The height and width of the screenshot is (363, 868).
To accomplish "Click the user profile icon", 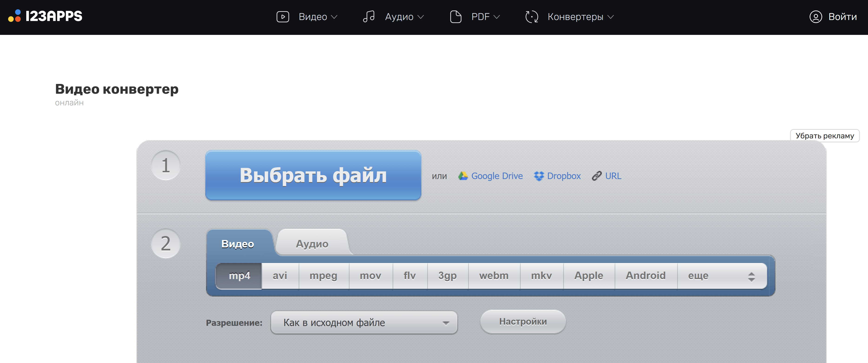I will click(815, 17).
